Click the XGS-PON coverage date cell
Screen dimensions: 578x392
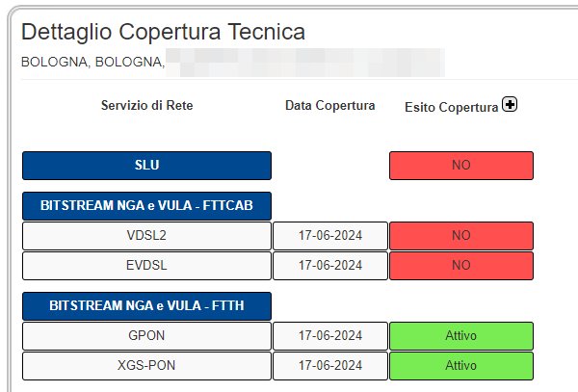(330, 366)
